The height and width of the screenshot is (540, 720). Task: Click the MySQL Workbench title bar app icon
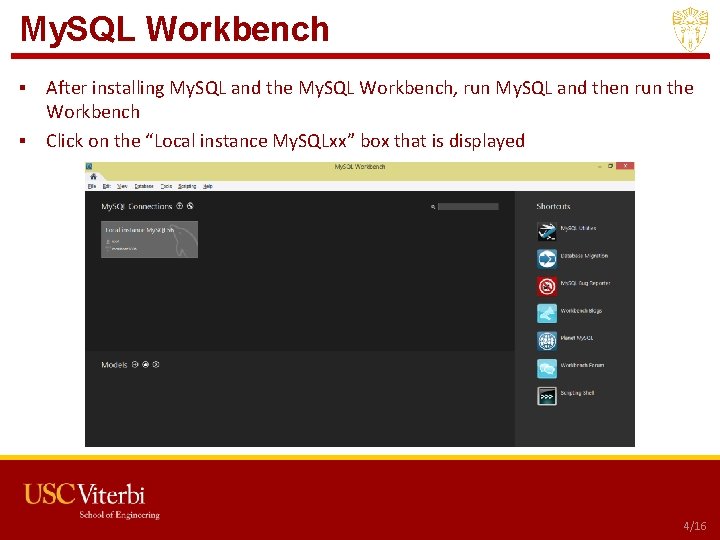click(89, 166)
